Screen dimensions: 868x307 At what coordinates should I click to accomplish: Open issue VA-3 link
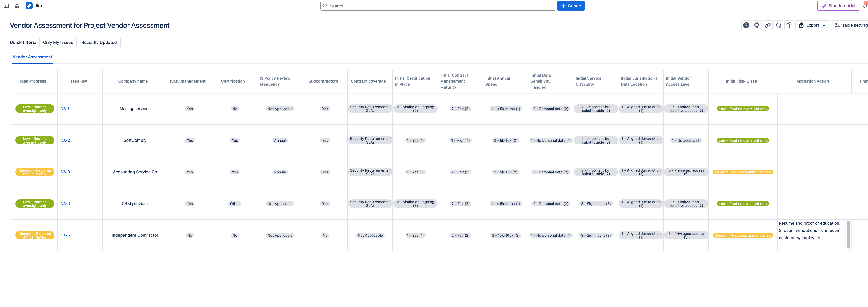(x=65, y=172)
